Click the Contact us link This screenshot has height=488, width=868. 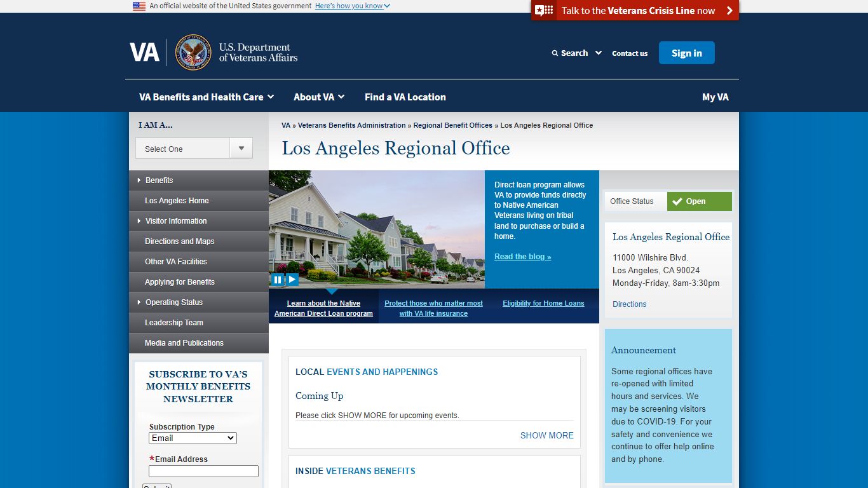pos(630,53)
